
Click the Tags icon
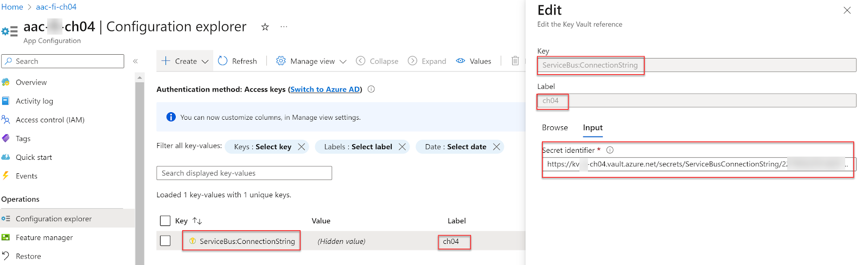5,139
